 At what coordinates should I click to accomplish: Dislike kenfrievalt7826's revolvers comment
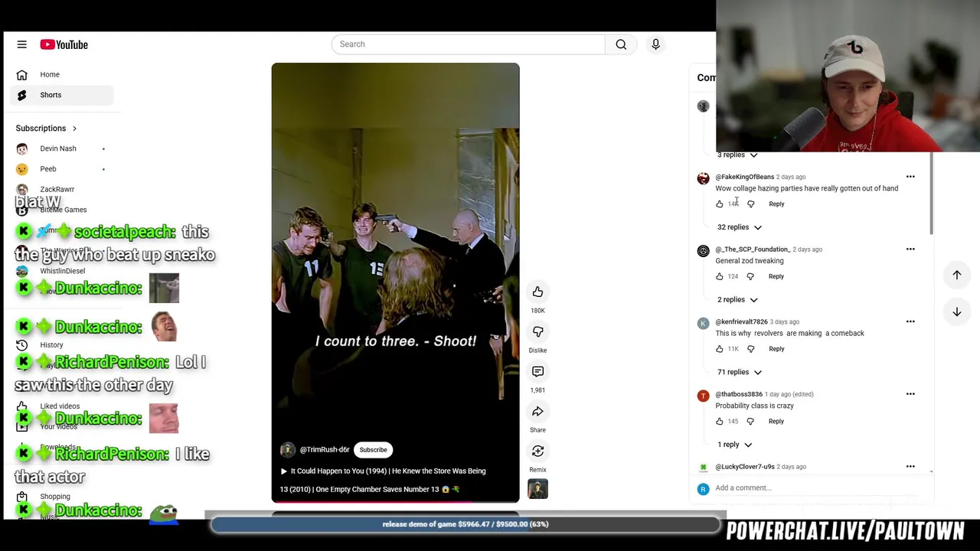click(750, 349)
